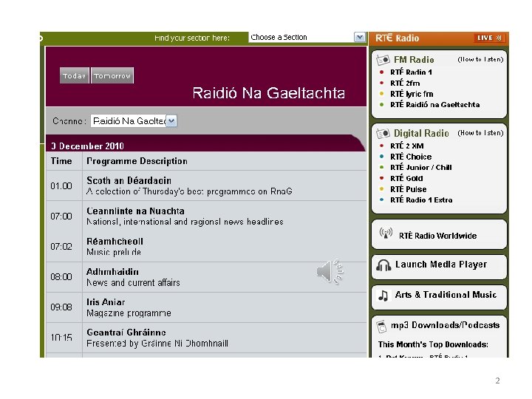Screen dimensions: 532x399
Task: Click the Programme Description column header
Action: click(137, 161)
